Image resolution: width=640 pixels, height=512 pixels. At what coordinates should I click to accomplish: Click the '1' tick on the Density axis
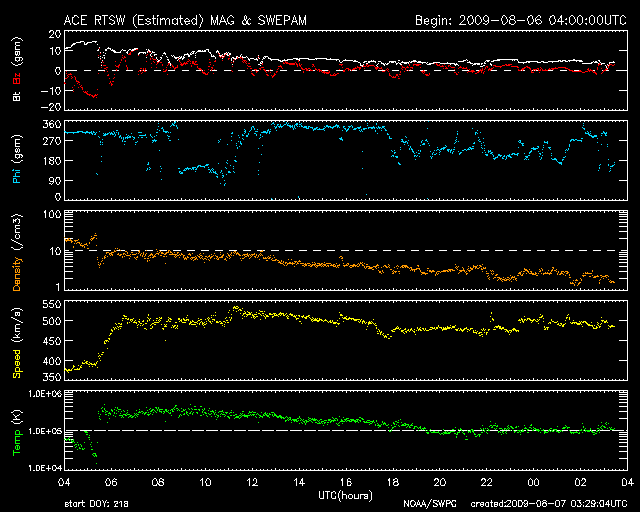[x=58, y=287]
